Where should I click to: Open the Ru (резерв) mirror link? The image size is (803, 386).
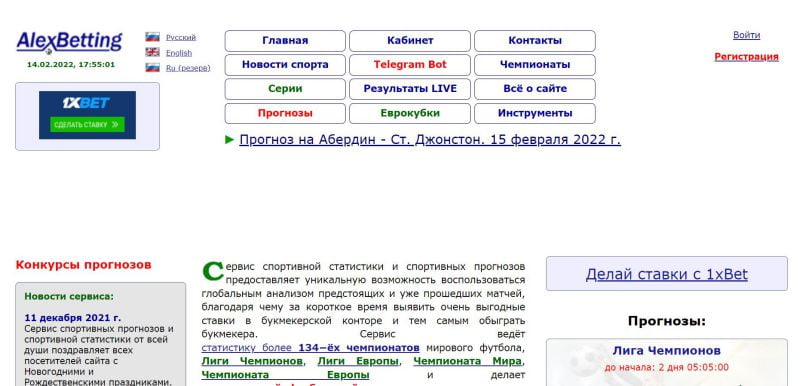188,68
